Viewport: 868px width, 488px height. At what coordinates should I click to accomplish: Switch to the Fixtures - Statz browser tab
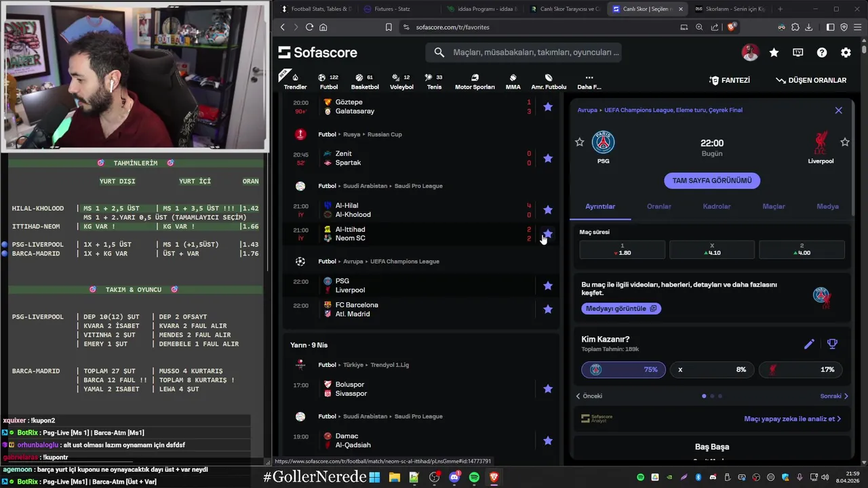tap(393, 9)
